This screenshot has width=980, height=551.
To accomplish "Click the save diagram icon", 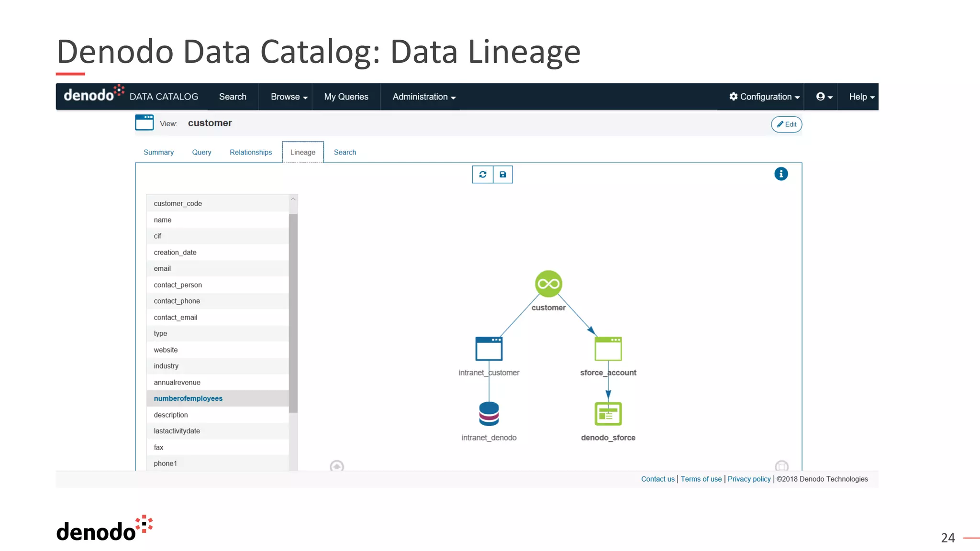I will click(502, 175).
